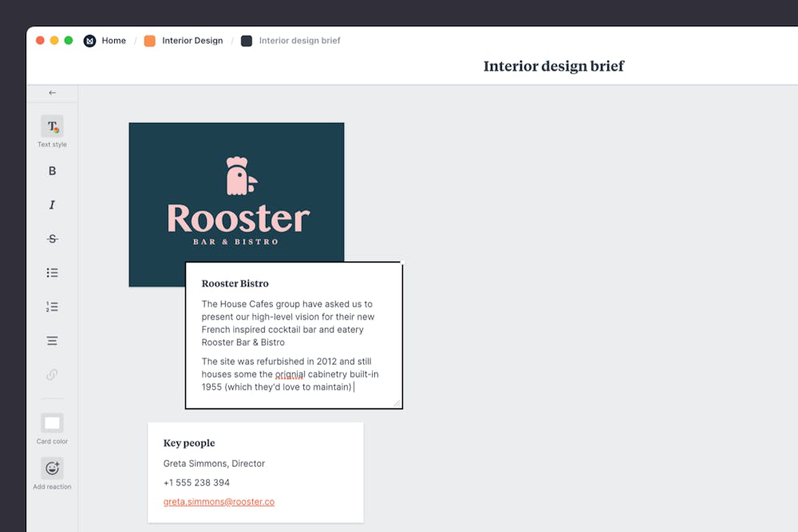Image resolution: width=798 pixels, height=532 pixels.
Task: Insert a numbered list
Action: coord(52,306)
